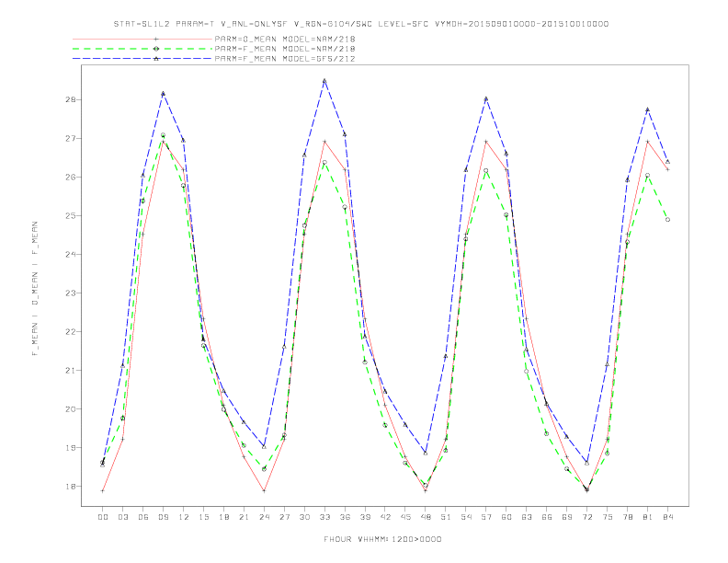Click the green circle marker at hour 84
728x563 pixels.
667,219
